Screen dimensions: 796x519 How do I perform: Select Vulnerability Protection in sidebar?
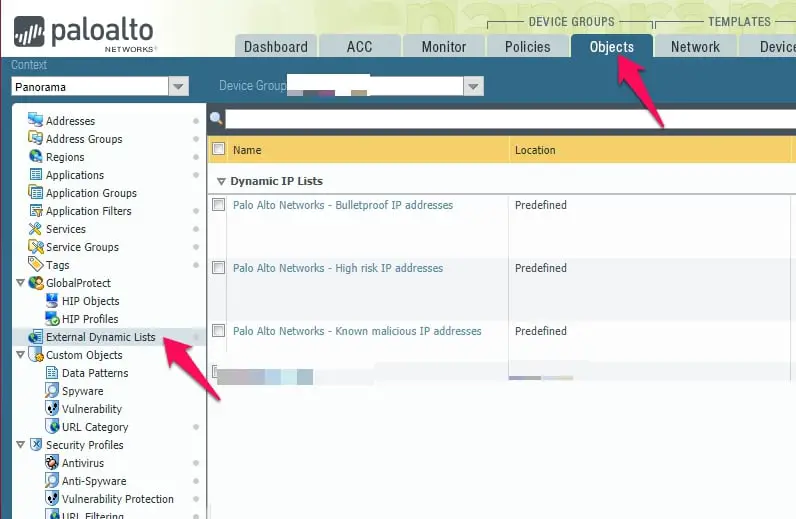(x=117, y=499)
